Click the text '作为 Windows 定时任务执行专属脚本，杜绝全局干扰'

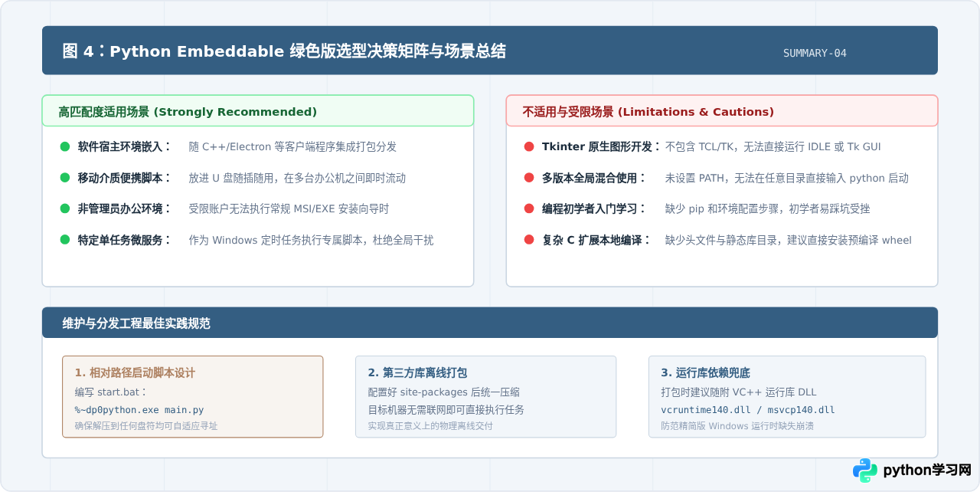[x=311, y=240]
